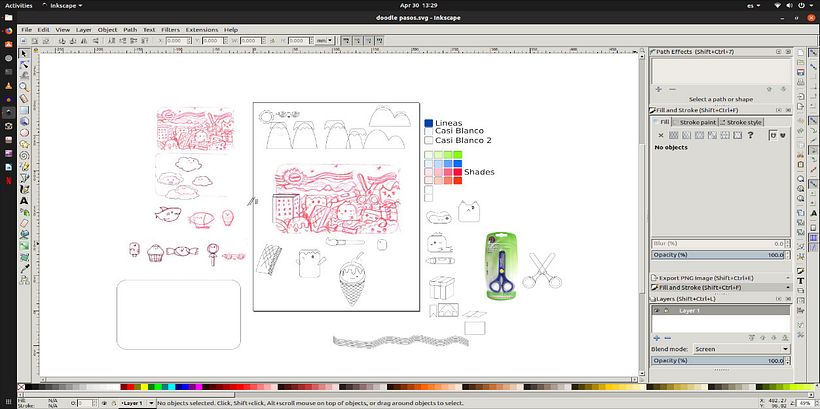Select the Selector arrow tool

(24, 53)
